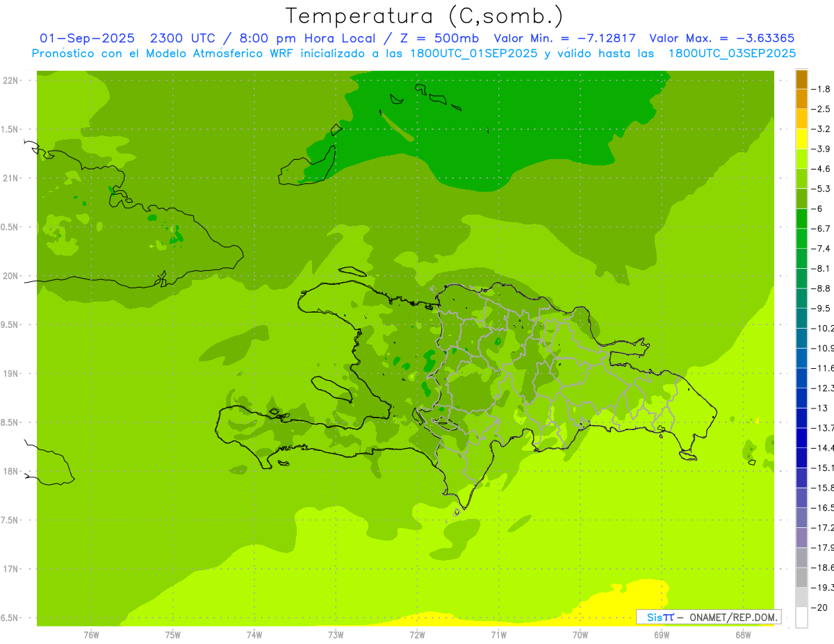Click the '74W' longitude label

click(254, 635)
